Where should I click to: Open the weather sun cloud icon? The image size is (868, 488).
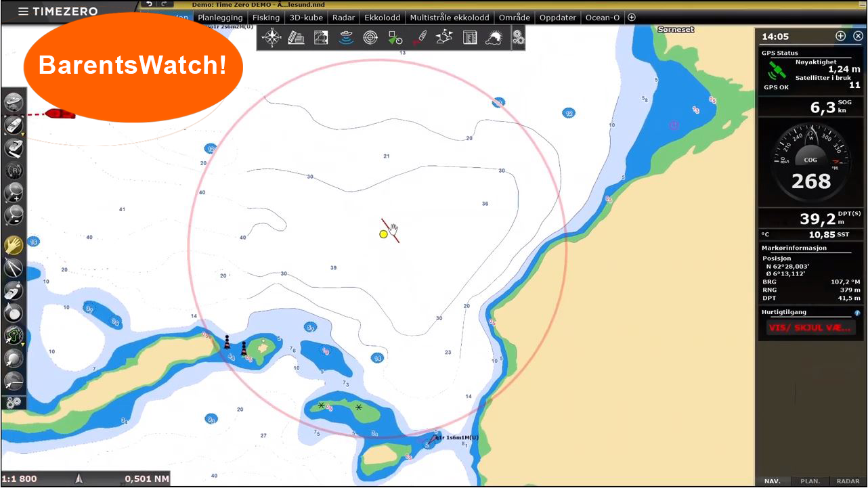click(x=494, y=38)
